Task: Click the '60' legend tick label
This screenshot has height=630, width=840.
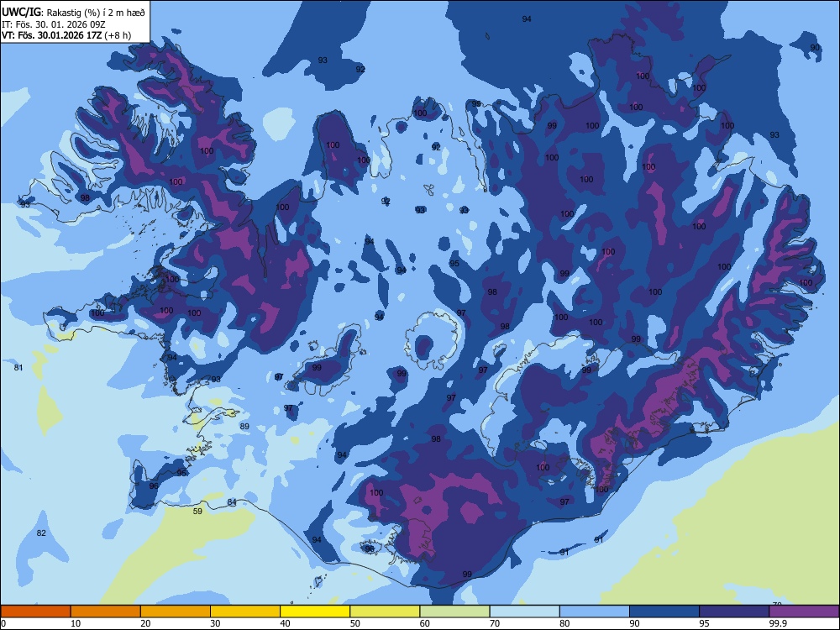Action: (425, 623)
